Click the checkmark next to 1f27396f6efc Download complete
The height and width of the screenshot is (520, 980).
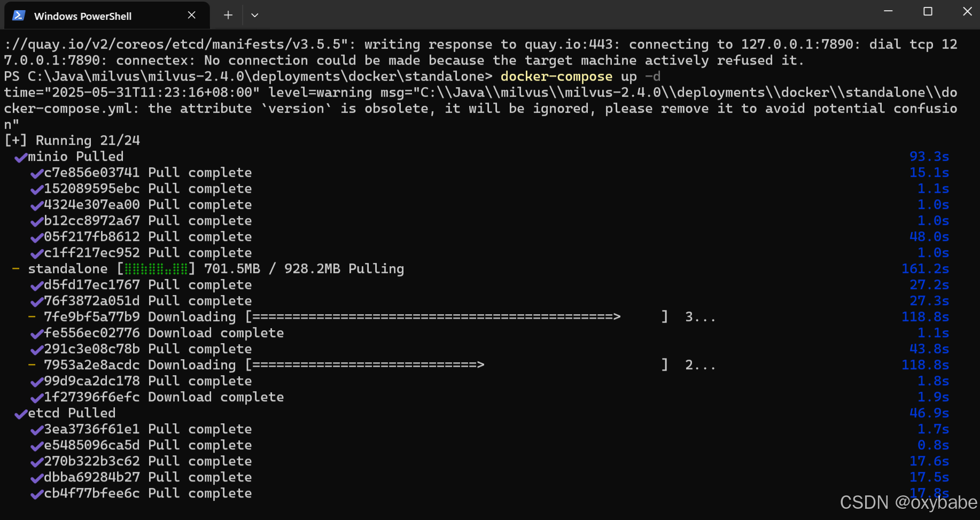pos(36,398)
